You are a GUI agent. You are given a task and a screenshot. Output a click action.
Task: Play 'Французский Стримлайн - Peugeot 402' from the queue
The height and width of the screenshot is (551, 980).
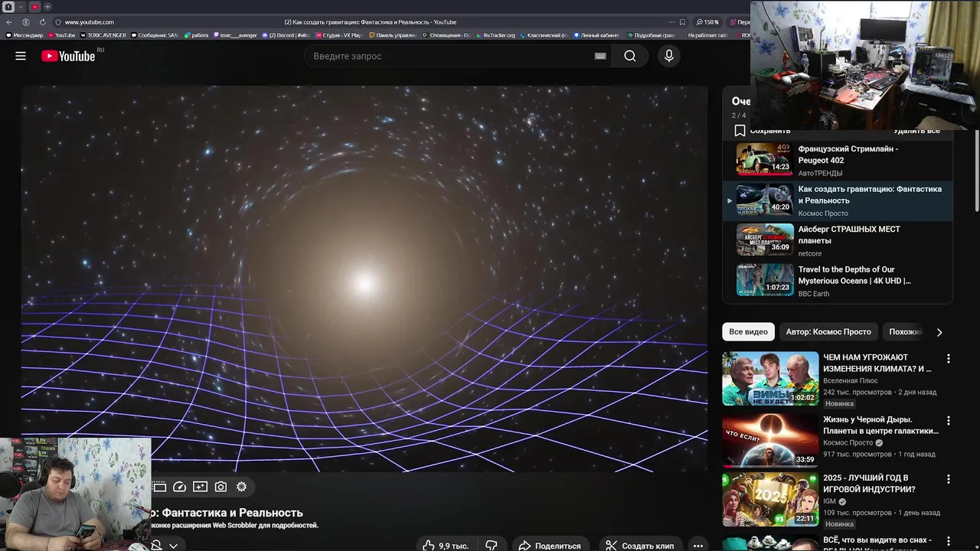(838, 159)
